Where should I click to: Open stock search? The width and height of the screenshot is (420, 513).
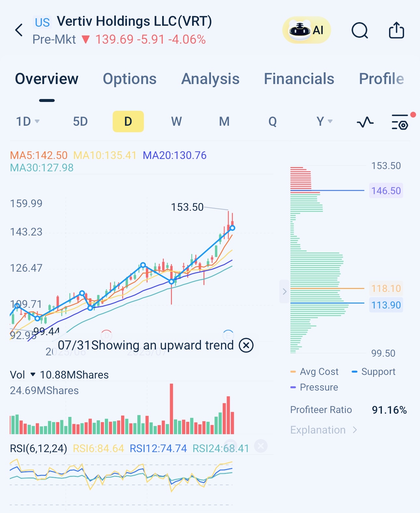point(360,31)
